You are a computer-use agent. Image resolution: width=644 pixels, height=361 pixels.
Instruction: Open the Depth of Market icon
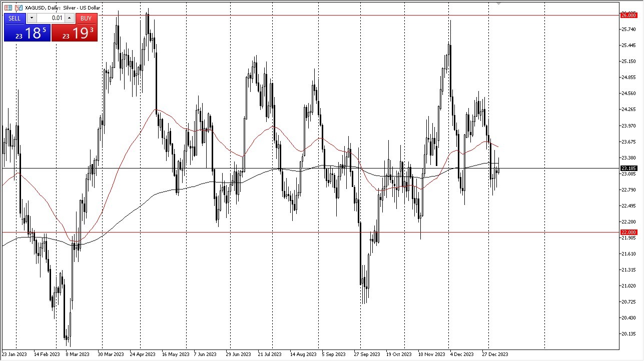[8, 7]
